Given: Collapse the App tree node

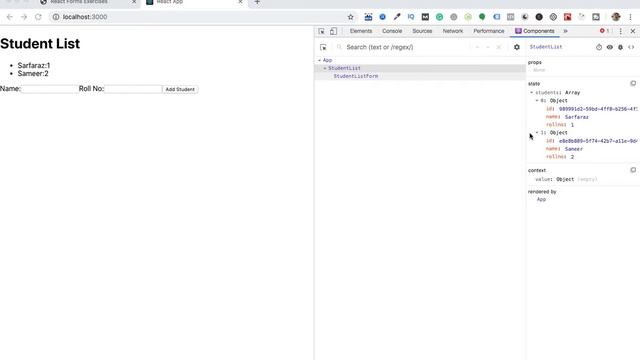Looking at the screenshot, I should (x=320, y=60).
